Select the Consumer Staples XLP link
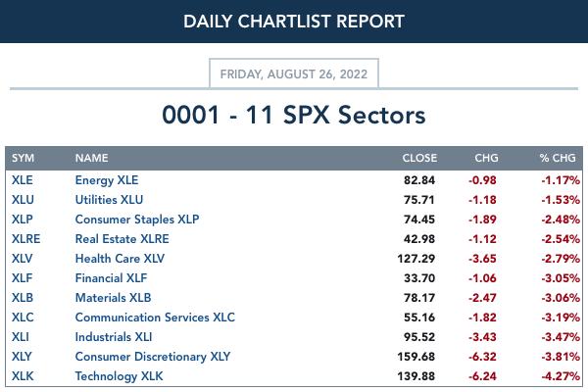 pyautogui.click(x=137, y=220)
